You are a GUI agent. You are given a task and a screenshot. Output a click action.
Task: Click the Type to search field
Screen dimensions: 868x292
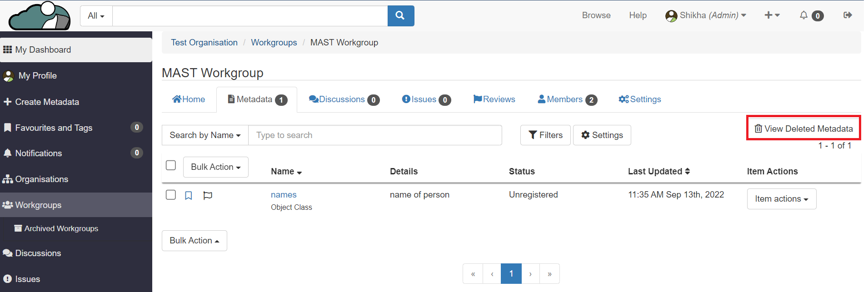point(374,135)
